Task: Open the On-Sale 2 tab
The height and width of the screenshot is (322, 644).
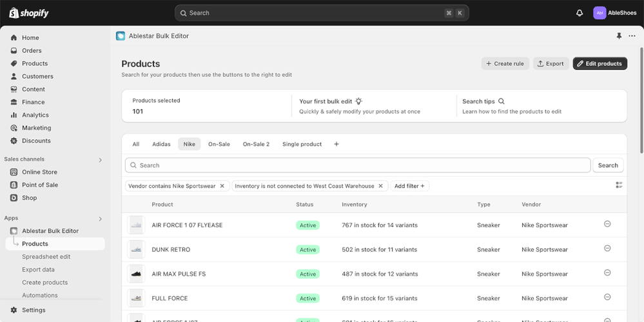Action: (x=257, y=145)
